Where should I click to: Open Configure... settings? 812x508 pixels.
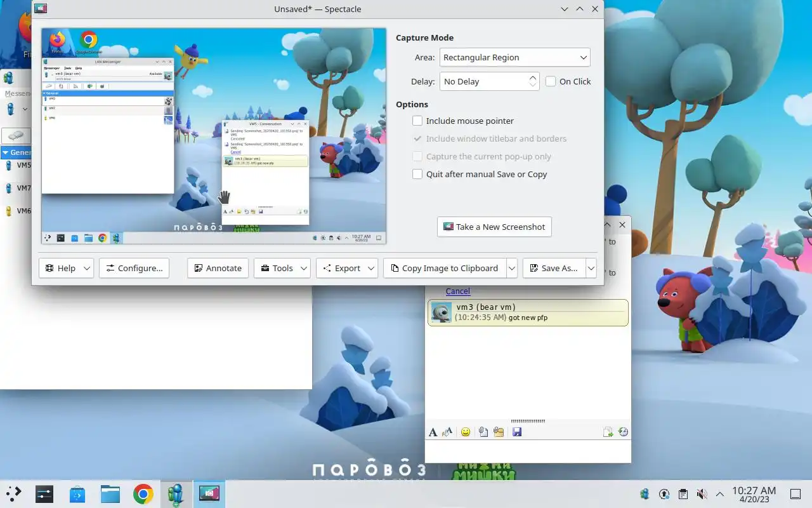(x=134, y=268)
